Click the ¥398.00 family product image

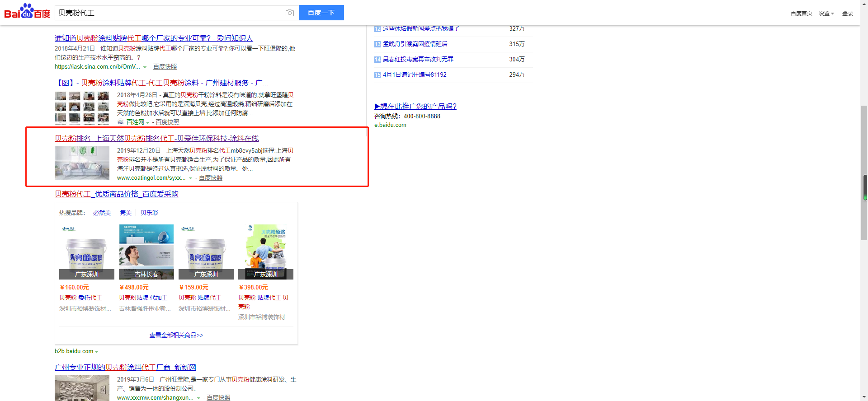[266, 252]
